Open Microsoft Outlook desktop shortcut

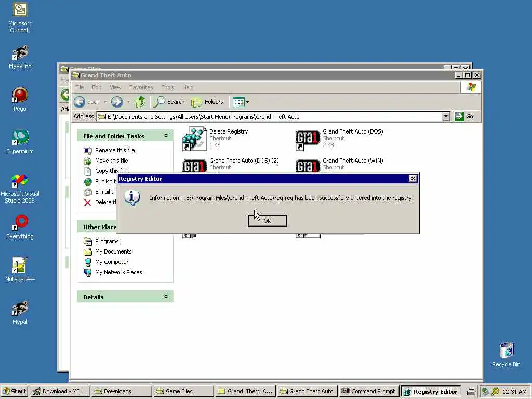click(x=20, y=18)
